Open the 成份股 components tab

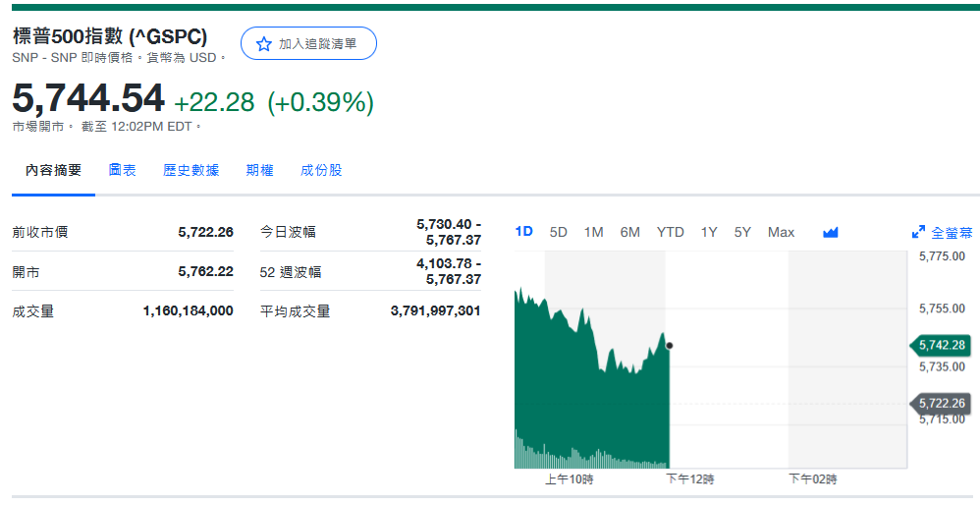pyautogui.click(x=321, y=171)
